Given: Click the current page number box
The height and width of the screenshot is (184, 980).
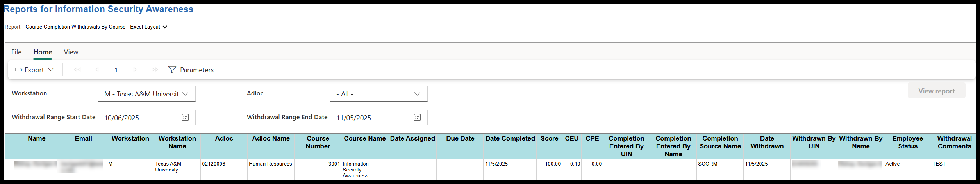Looking at the screenshot, I should click(116, 70).
